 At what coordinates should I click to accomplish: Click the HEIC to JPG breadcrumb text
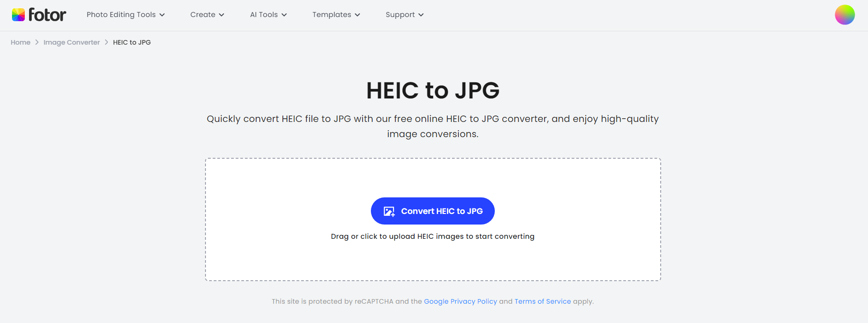[x=132, y=42]
